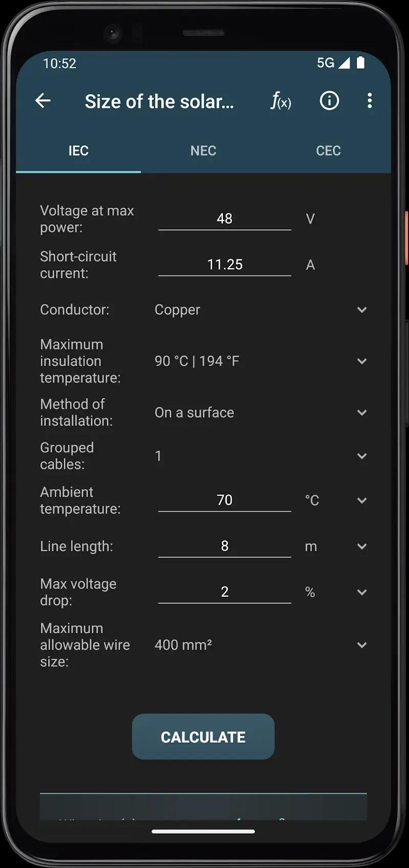Switch to the CEC tab
This screenshot has width=409, height=868.
(x=328, y=150)
